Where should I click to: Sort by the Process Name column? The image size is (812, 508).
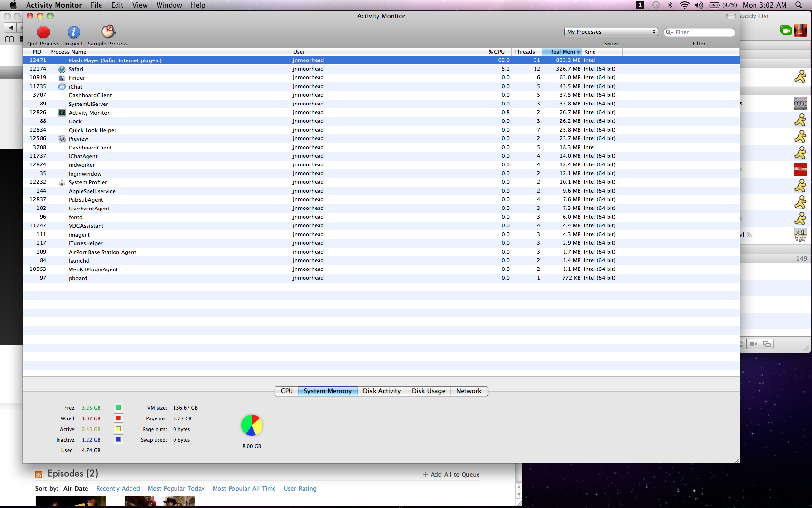pyautogui.click(x=169, y=52)
